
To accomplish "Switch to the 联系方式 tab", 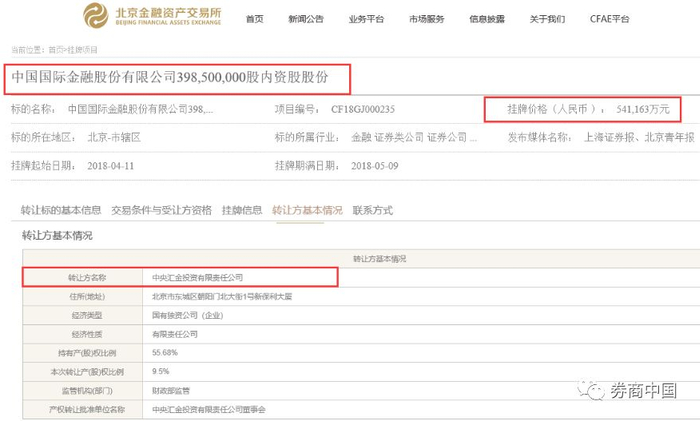I will 373,210.
